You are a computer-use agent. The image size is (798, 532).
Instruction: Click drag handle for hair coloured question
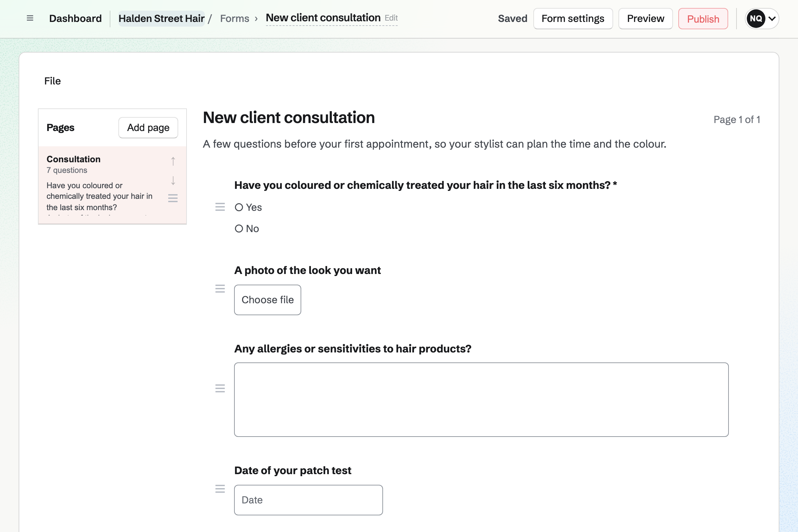click(x=220, y=207)
